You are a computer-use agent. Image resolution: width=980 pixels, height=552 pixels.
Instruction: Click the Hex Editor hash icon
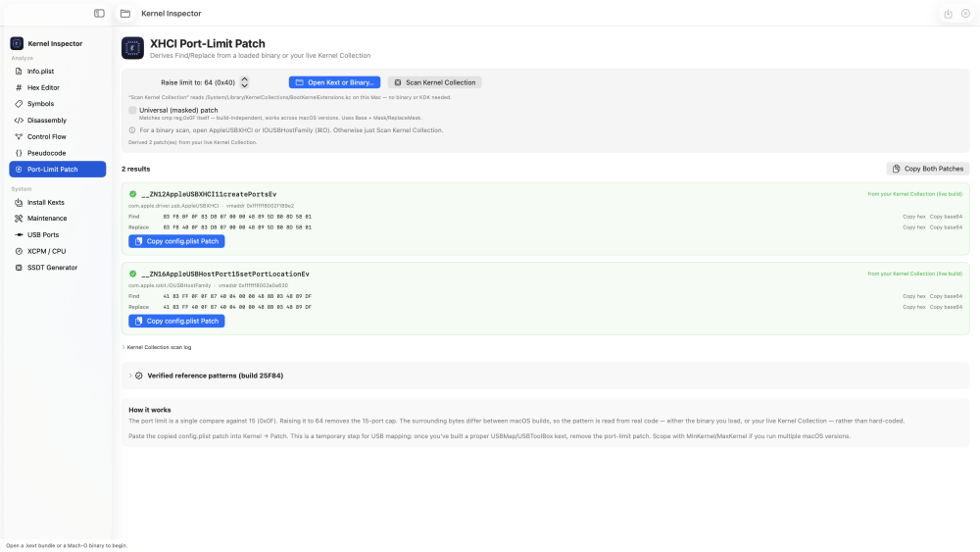tap(19, 87)
